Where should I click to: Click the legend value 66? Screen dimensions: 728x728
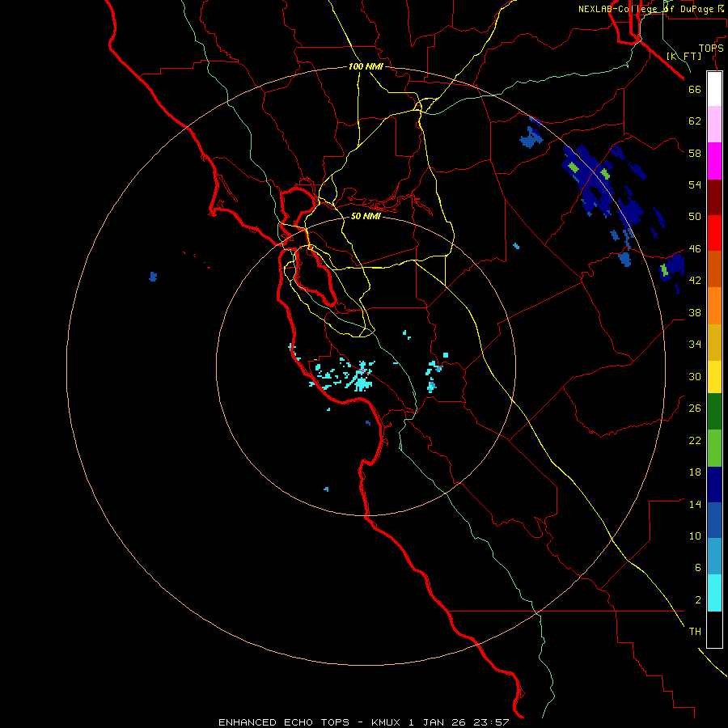click(695, 89)
